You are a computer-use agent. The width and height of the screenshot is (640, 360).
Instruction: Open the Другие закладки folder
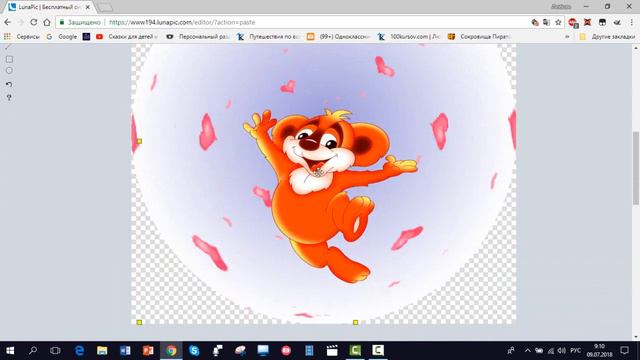click(607, 37)
